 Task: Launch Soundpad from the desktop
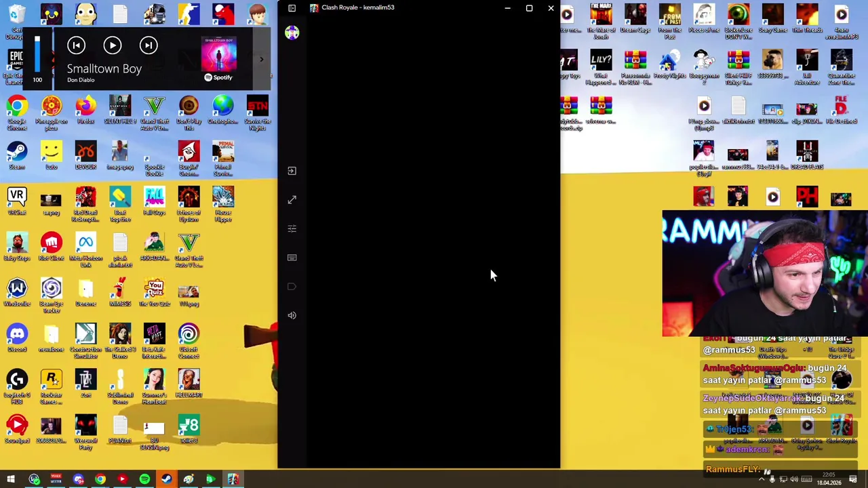tap(17, 429)
